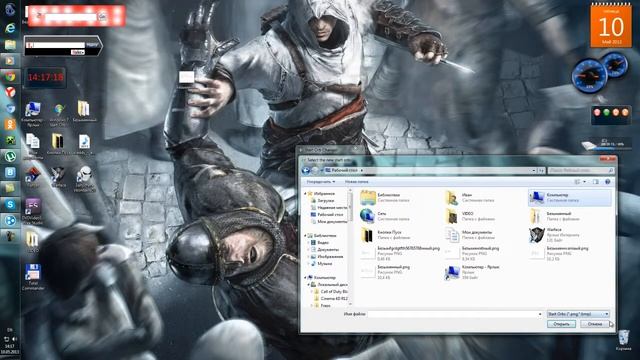Click the file name input field
Image resolution: width=640 pixels, height=360 pixels.
tap(453, 314)
